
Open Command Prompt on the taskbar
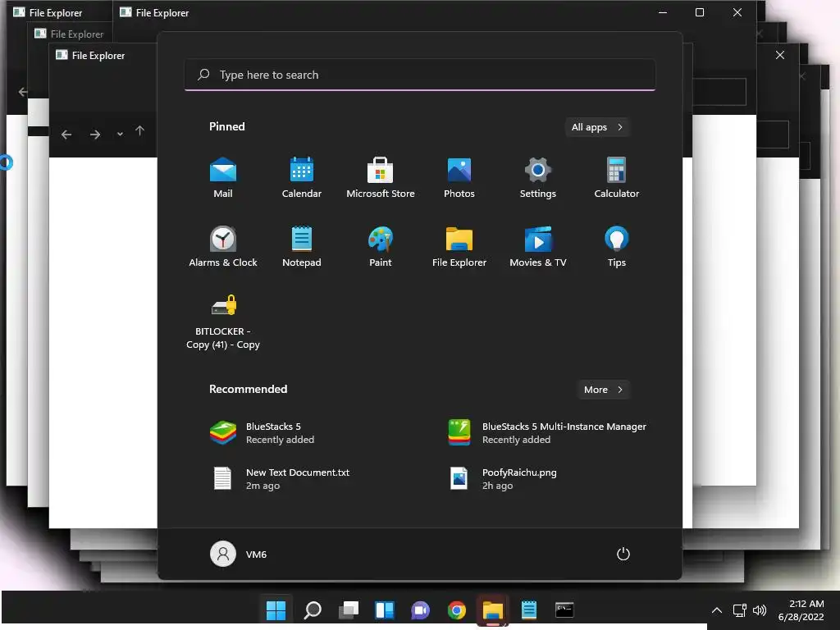click(x=564, y=609)
